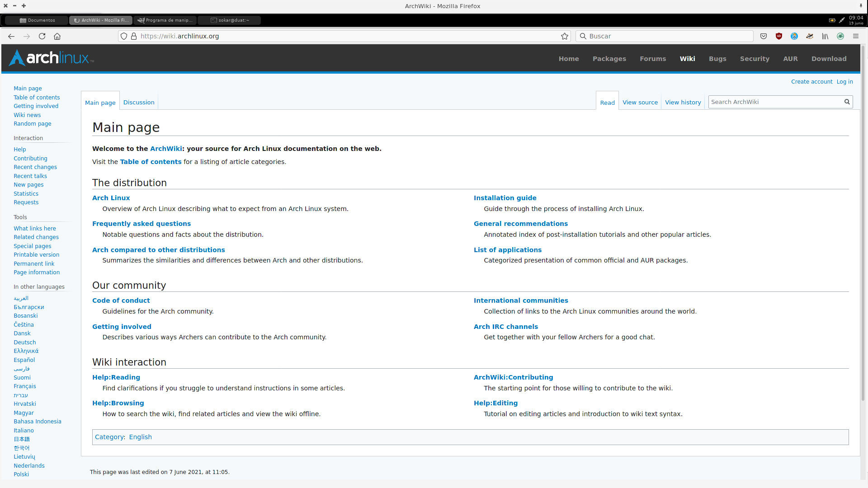Save page to Pocket
This screenshot has height=488, width=868.
764,36
